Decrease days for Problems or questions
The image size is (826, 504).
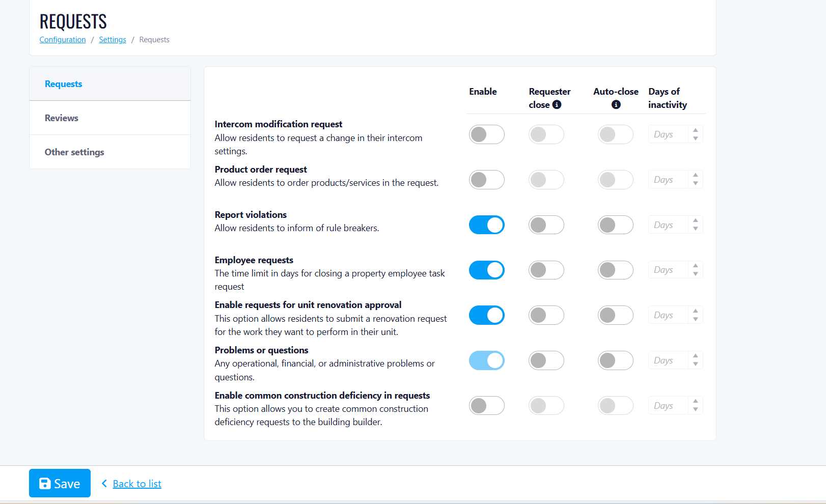[x=696, y=365]
